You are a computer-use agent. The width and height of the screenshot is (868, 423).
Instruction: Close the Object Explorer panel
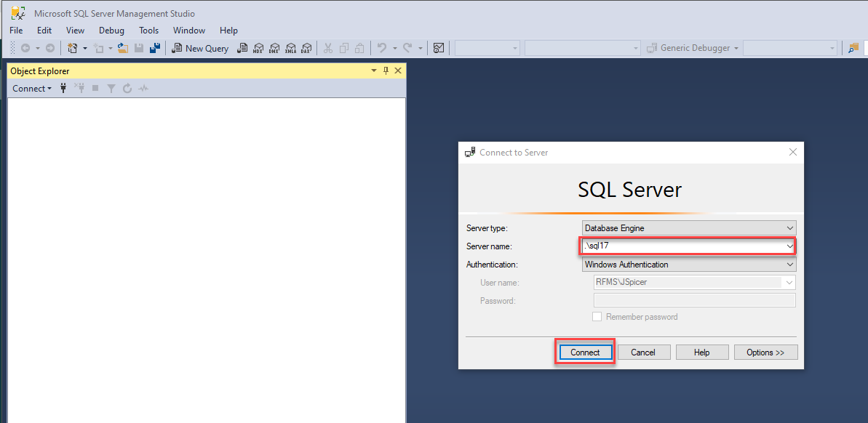point(398,70)
